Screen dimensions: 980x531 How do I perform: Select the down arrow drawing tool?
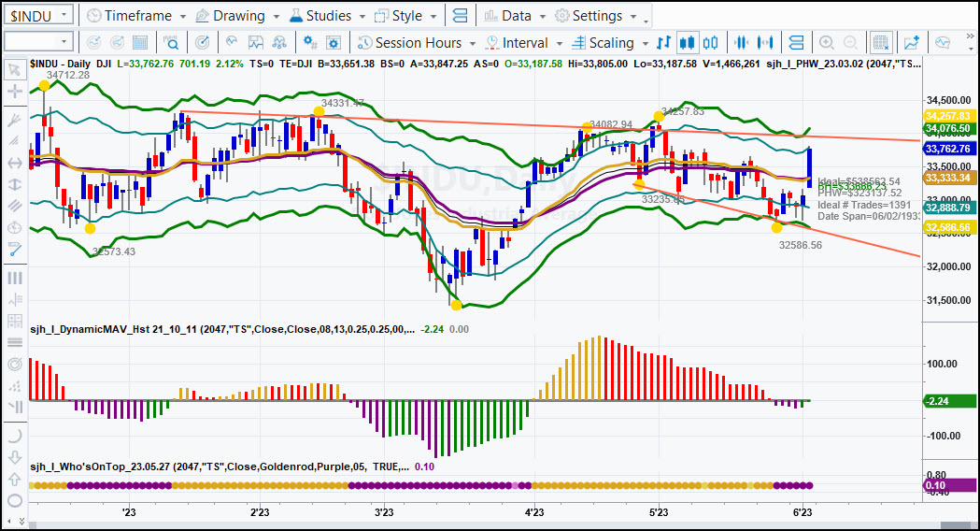15,457
